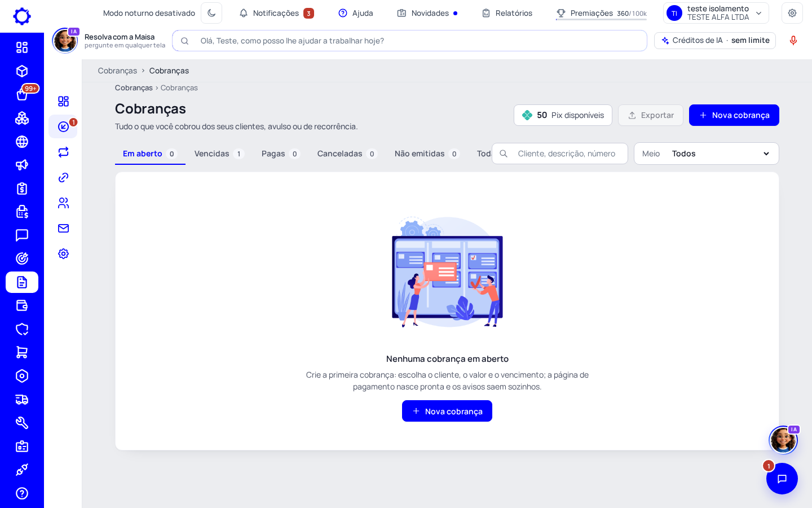Screen dimensions: 812x508
Task: Open the clipboard with dollar sign icon
Action: [22, 189]
